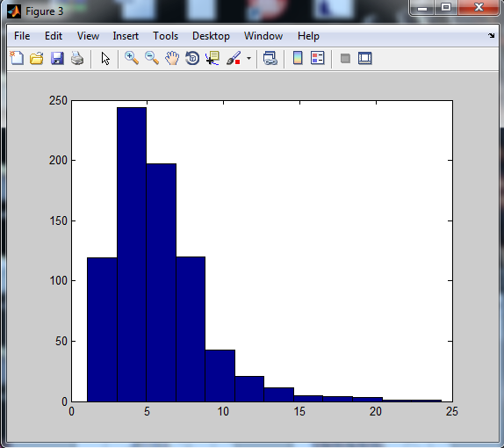The height and width of the screenshot is (448, 504).
Task: Select the histogram bar reaching about 197
Action: 162,283
